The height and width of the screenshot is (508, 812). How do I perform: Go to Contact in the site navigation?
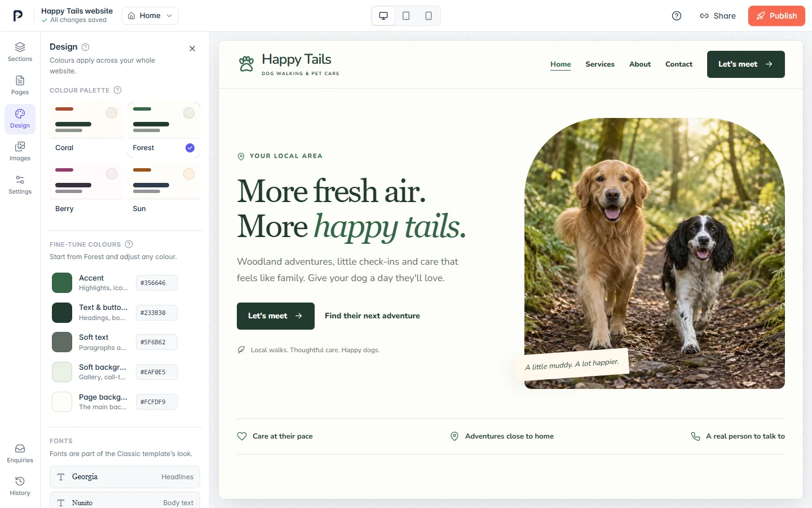click(679, 64)
